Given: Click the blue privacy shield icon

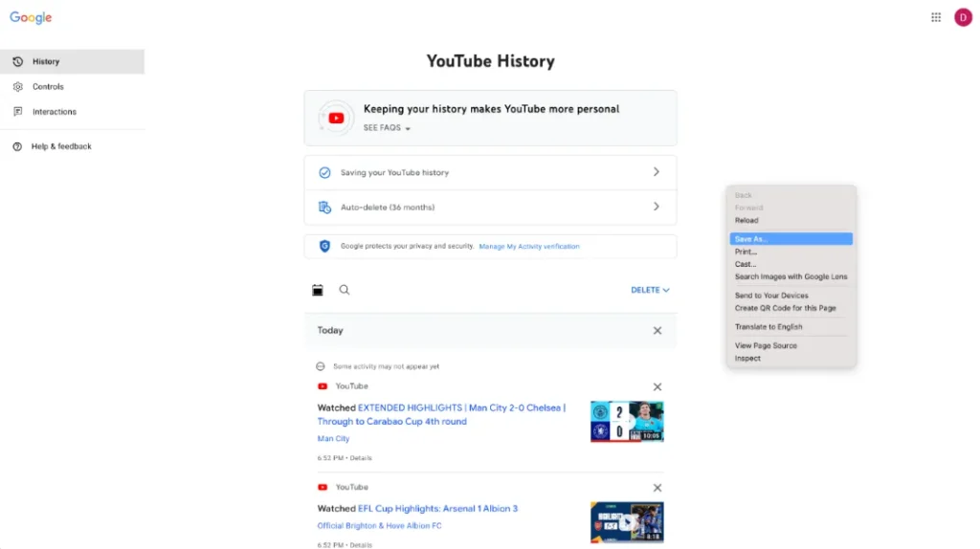Looking at the screenshot, I should click(x=324, y=246).
